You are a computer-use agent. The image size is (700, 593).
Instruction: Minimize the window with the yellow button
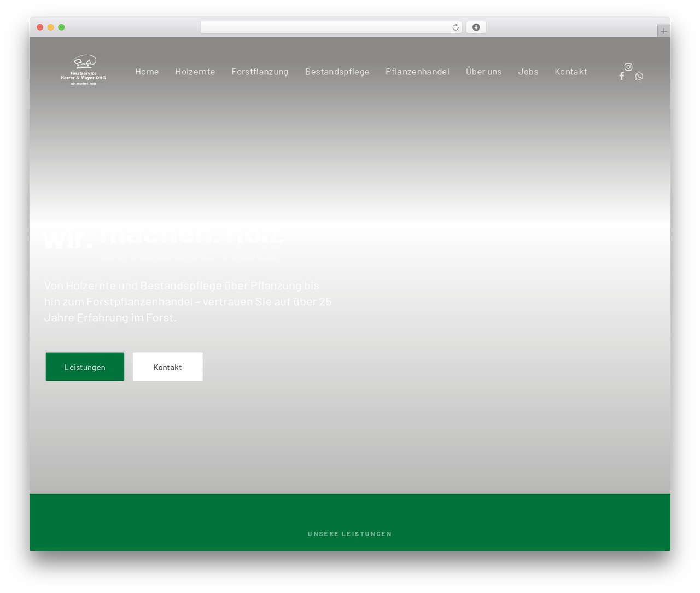click(x=51, y=27)
